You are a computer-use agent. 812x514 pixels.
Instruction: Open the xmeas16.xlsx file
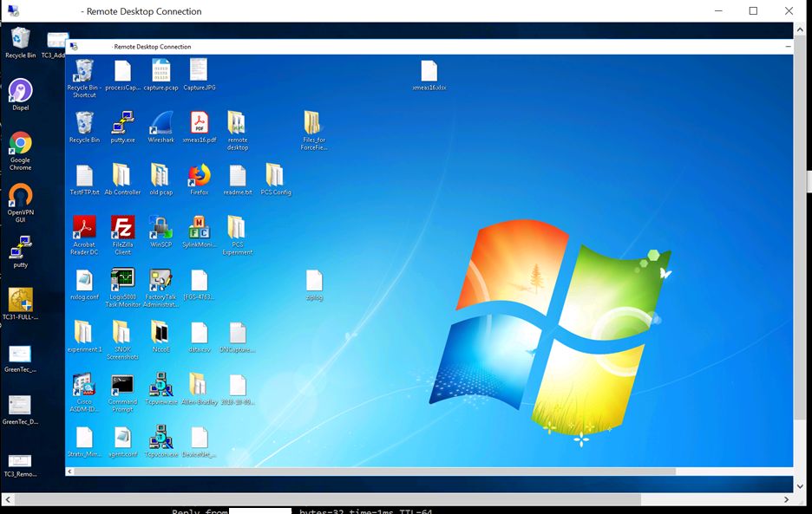pyautogui.click(x=429, y=75)
